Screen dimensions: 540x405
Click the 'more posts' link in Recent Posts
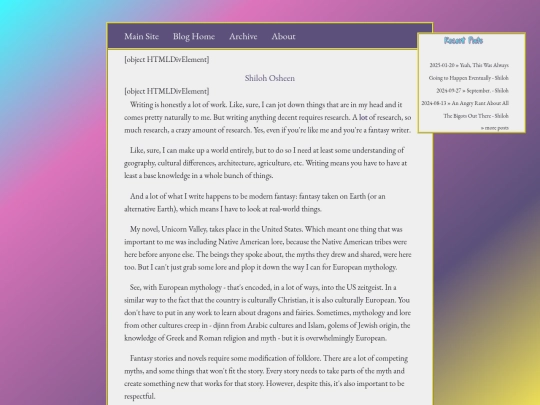coord(495,128)
